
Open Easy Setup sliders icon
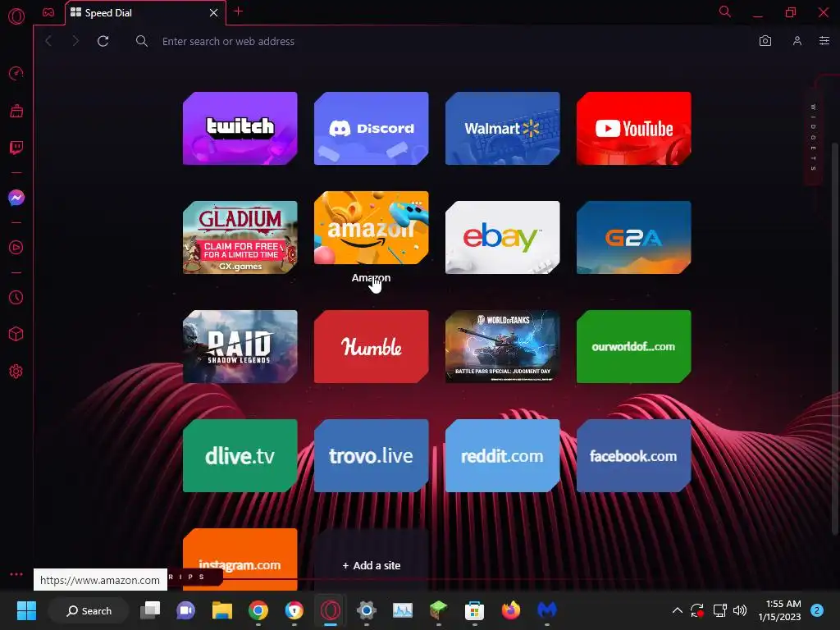(824, 41)
